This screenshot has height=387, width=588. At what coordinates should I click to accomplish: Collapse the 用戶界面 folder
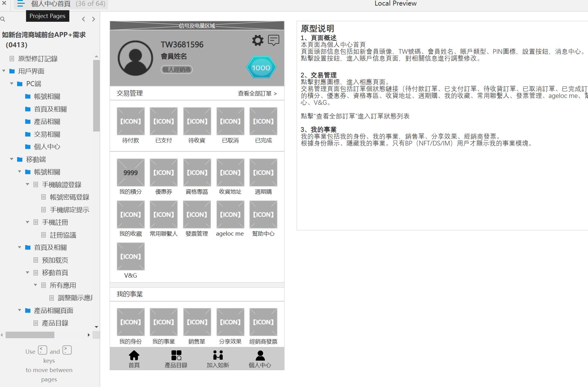[x=4, y=71]
